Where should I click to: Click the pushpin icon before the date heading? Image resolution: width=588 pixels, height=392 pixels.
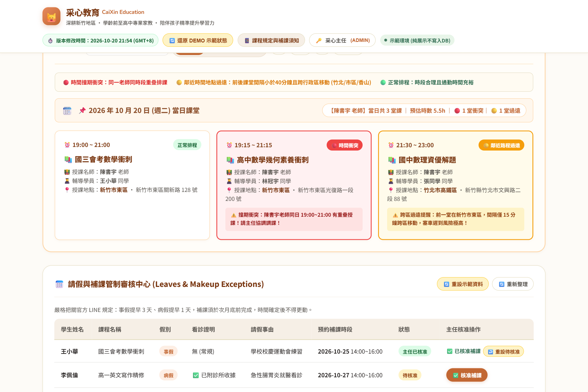82,111
